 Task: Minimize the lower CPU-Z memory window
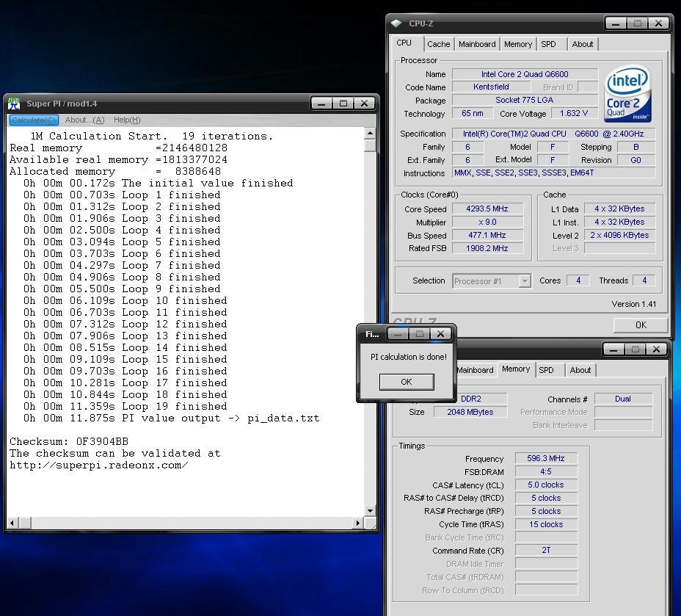[x=613, y=349]
